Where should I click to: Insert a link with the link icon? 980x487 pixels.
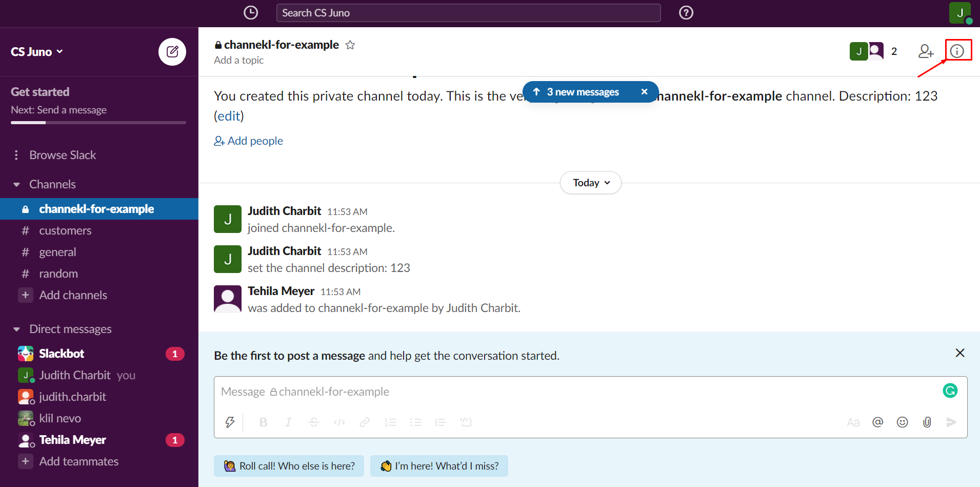click(x=365, y=422)
